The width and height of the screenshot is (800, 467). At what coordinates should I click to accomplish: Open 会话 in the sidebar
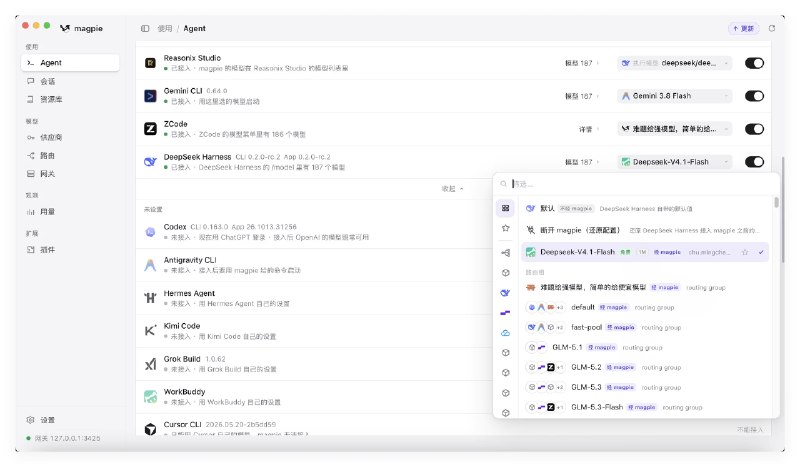[70, 81]
